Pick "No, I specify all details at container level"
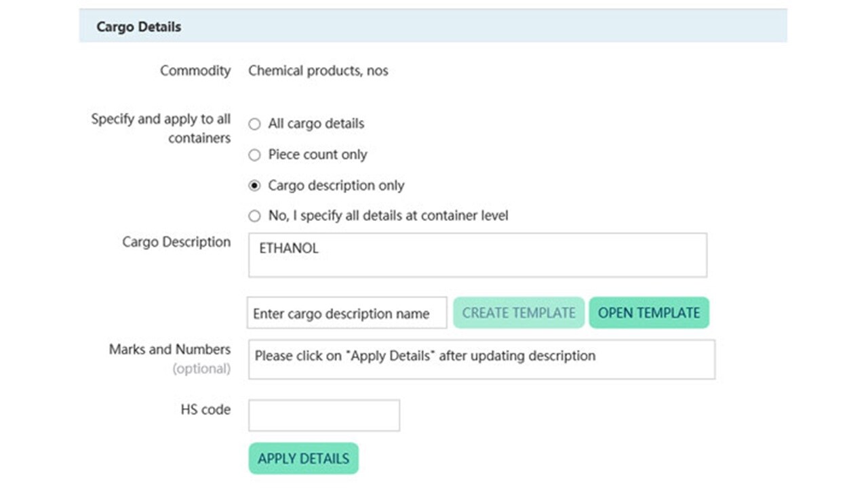The image size is (868, 488). point(254,216)
